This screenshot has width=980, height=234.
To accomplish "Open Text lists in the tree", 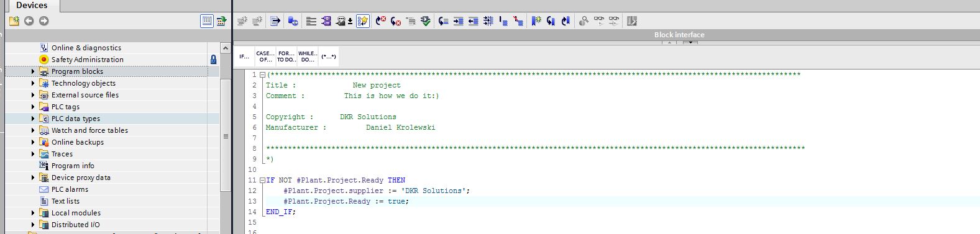I will [65, 201].
